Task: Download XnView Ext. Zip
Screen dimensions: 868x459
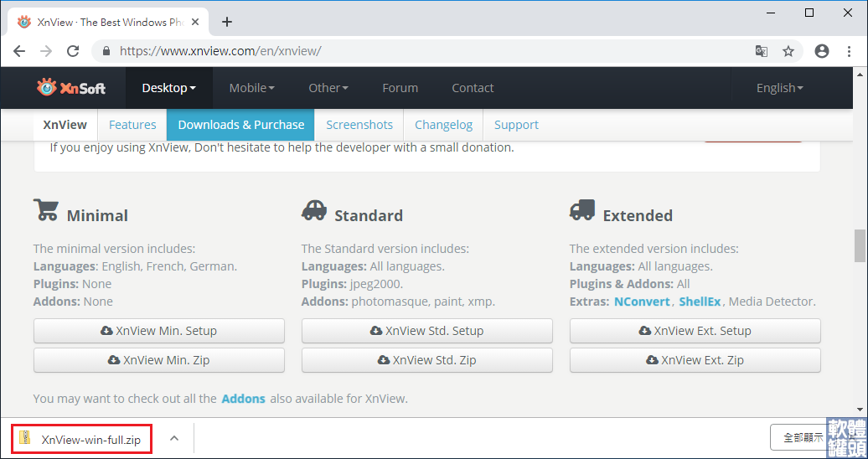Action: tap(695, 360)
